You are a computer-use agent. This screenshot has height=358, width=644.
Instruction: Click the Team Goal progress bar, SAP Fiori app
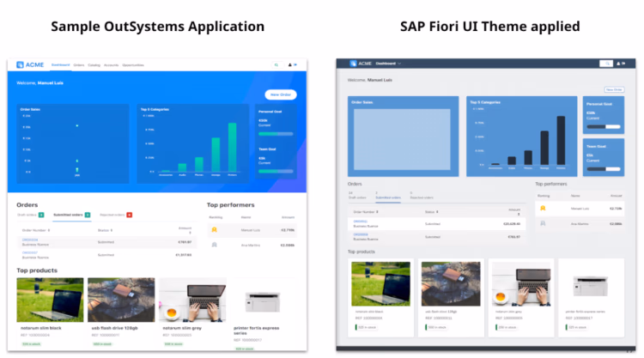(604, 169)
